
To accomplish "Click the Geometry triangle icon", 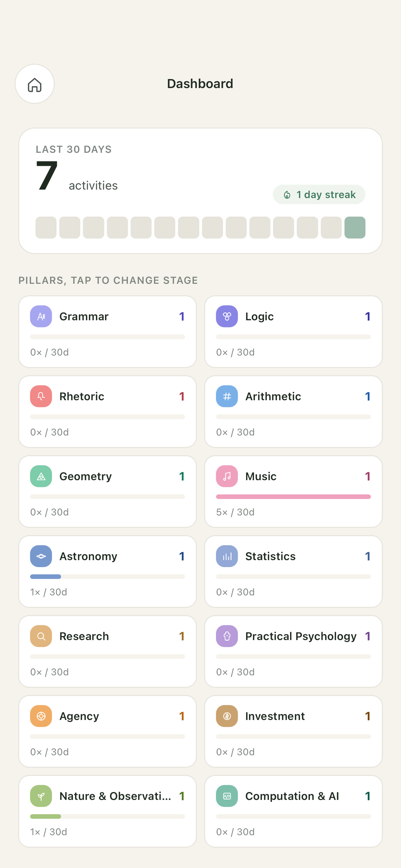I will (x=41, y=476).
